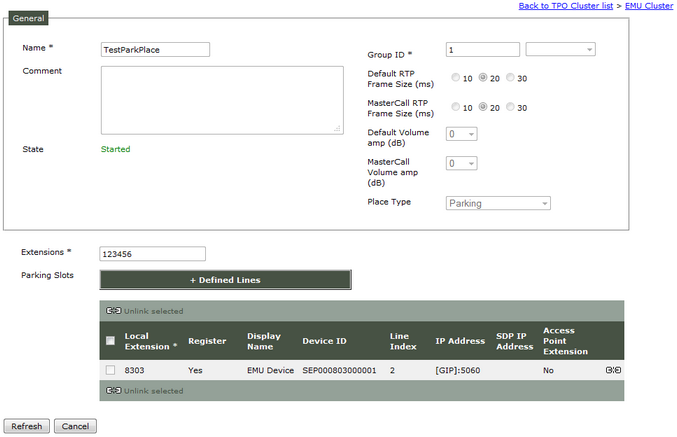Click the unlink icon on row 8303
The image size is (677, 437).
pos(613,370)
